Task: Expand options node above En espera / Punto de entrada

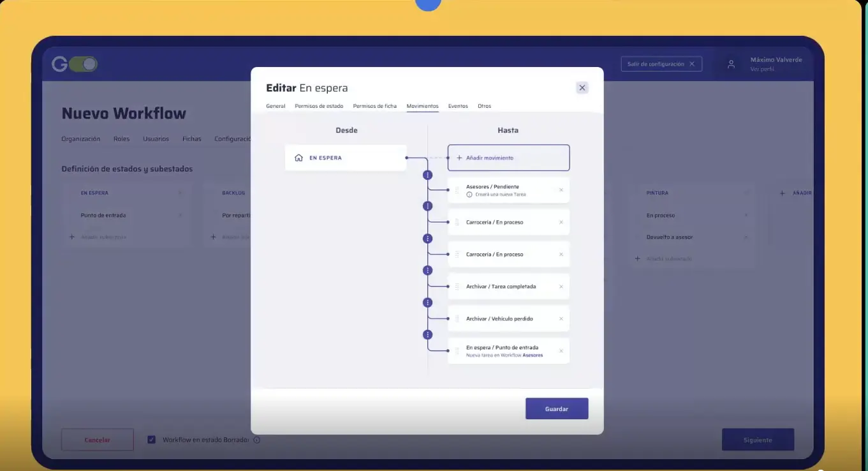Action: pos(427,334)
